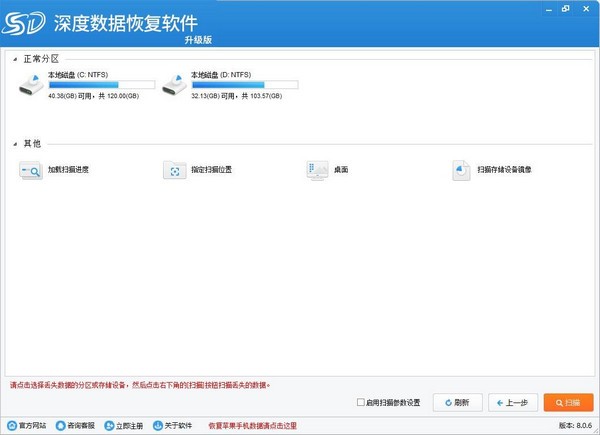Go back with 上一步 button
This screenshot has height=435, width=600.
(x=514, y=403)
